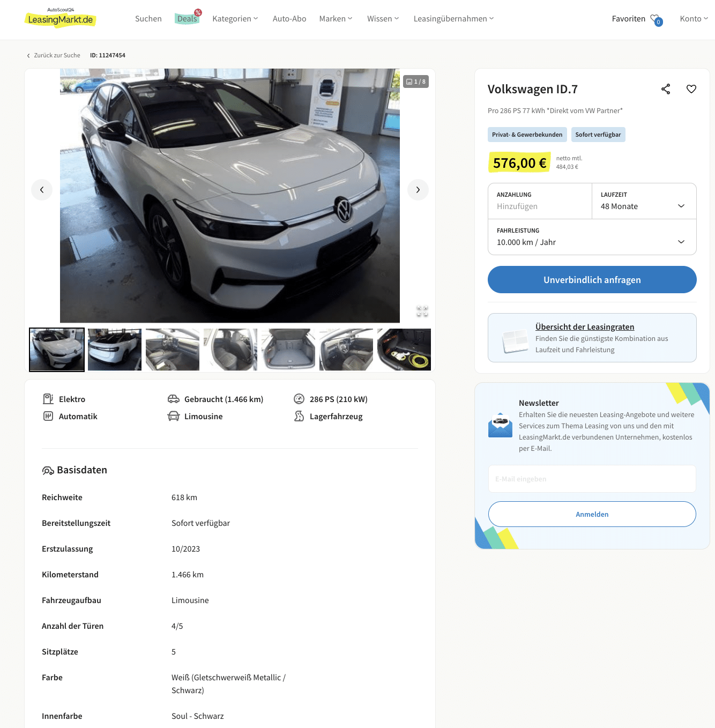Click the Anmelden newsletter button
Image resolution: width=715 pixels, height=728 pixels.
point(592,514)
